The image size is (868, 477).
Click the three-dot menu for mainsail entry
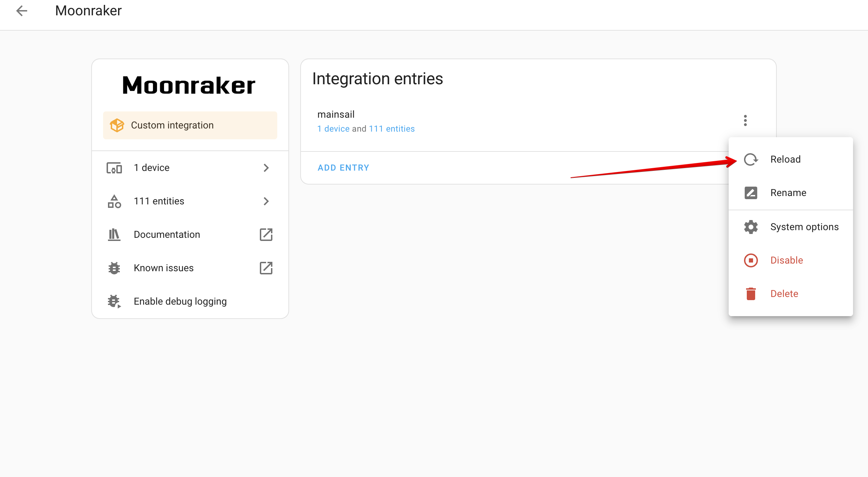pyautogui.click(x=745, y=120)
